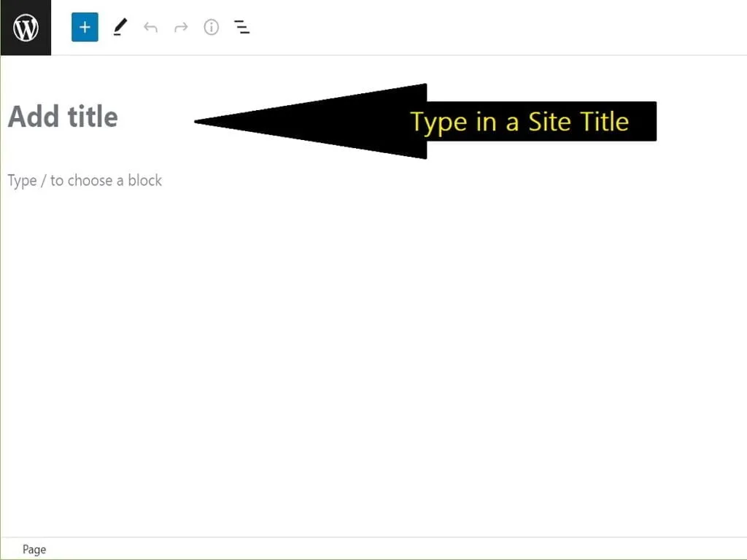Redo with the right curved arrow
The height and width of the screenshot is (560, 747).
click(x=181, y=28)
